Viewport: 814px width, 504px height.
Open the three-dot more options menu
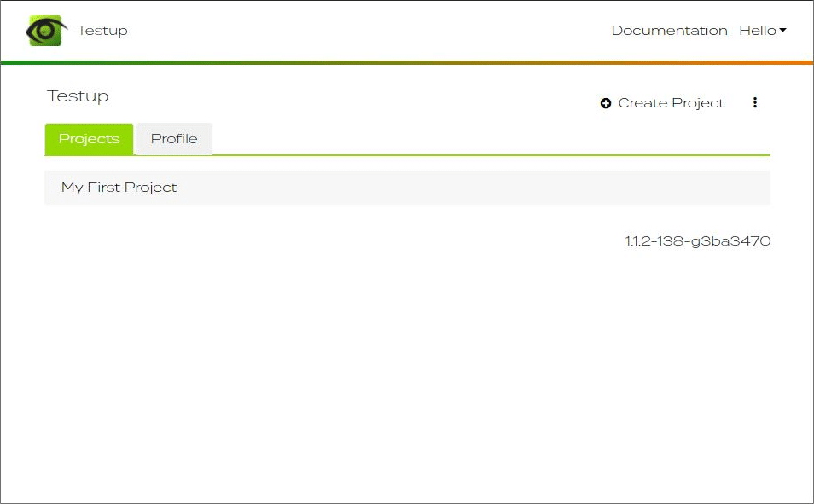click(x=755, y=103)
